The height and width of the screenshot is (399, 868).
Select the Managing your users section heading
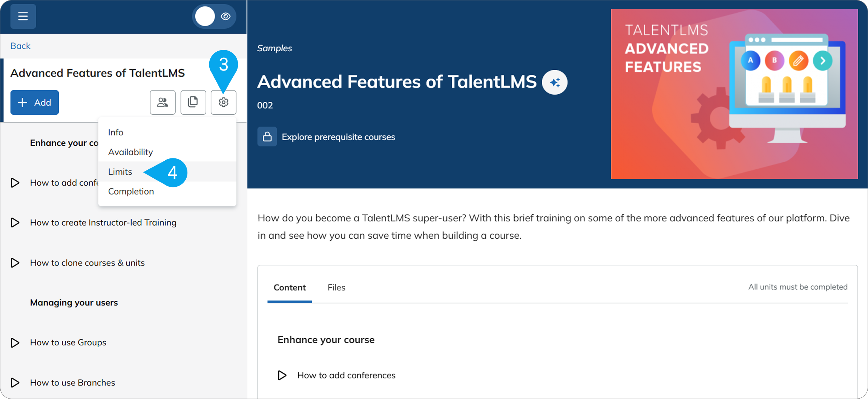click(x=74, y=302)
